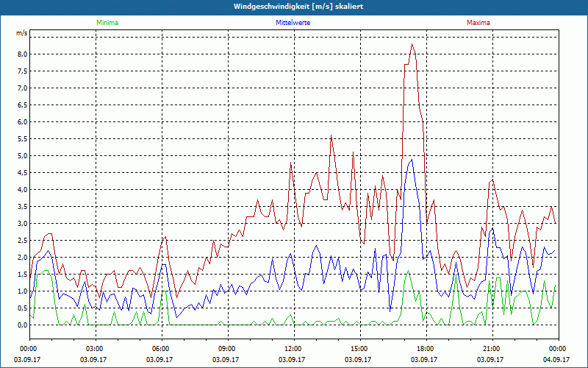Screen dimensions: 588x368
Task: Click the 09:00 time axis label
Action: point(226,349)
